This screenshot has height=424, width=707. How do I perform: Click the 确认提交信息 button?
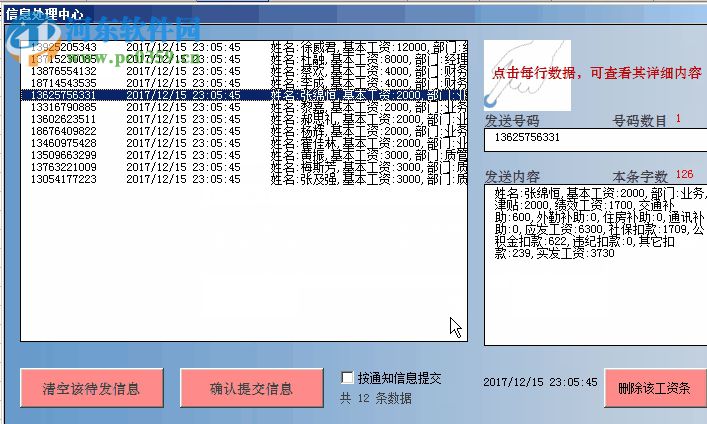click(x=252, y=388)
